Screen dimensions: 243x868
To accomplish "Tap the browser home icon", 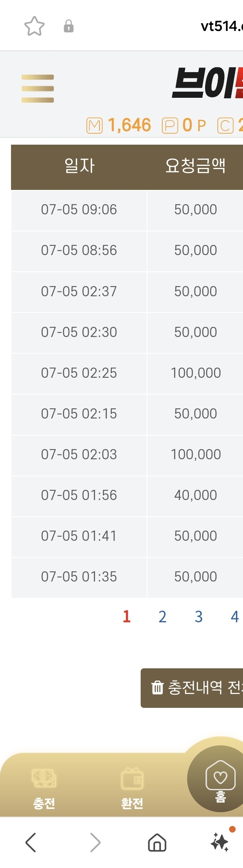I will pos(157,842).
